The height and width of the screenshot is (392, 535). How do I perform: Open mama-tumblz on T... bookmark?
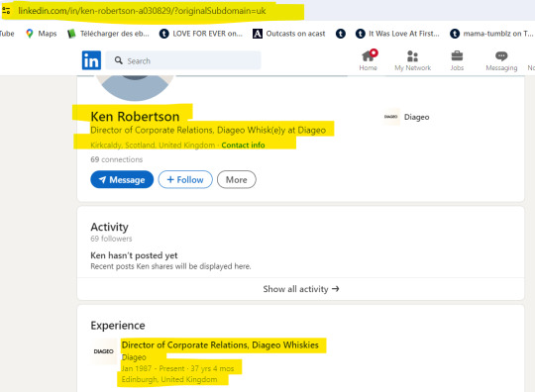[491, 34]
